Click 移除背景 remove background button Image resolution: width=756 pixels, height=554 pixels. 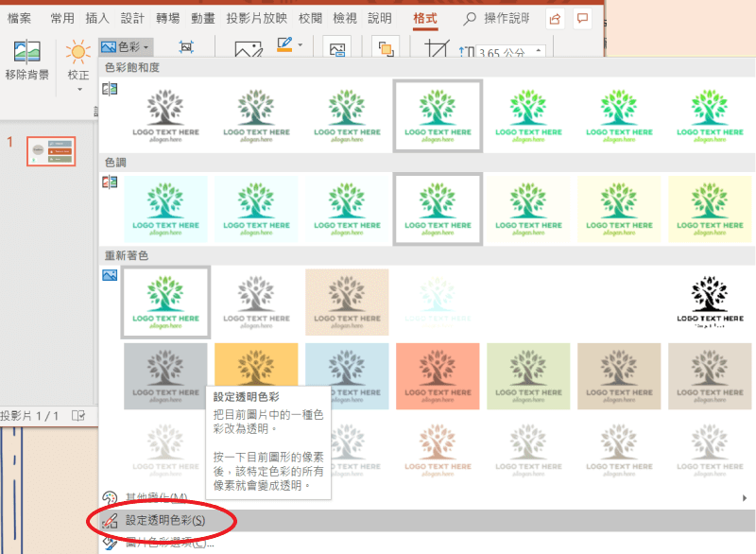coord(27,60)
